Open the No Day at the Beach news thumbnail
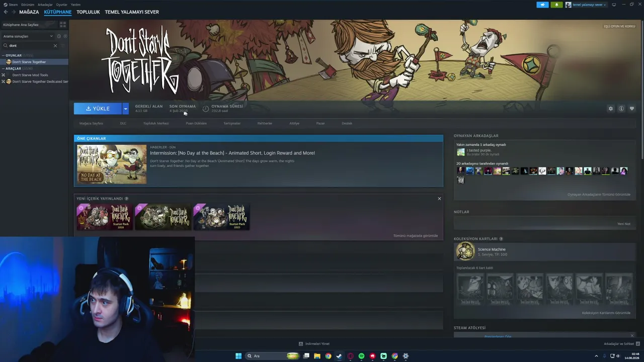The height and width of the screenshot is (362, 644). tap(112, 164)
